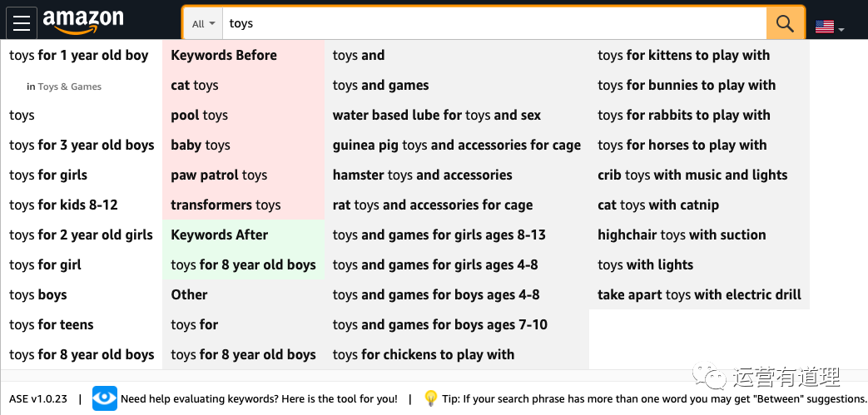868x415 pixels.
Task: Choose the in Toys & Games department suggestion
Action: (64, 86)
